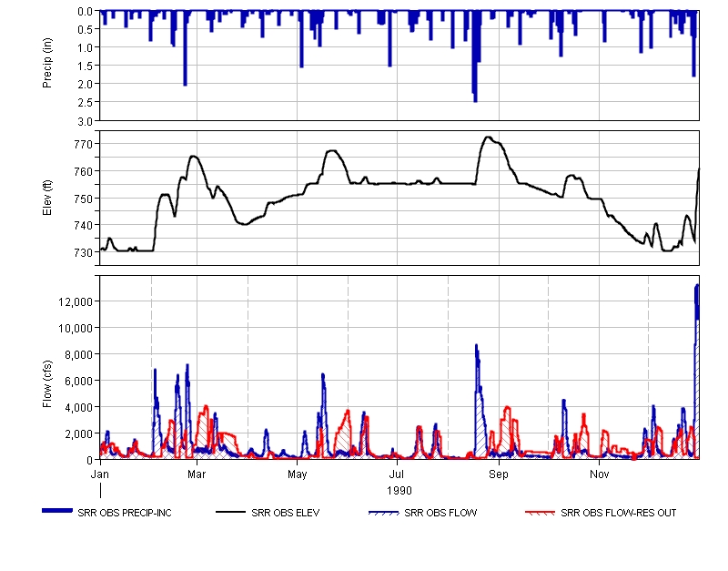Viewport: 728px width, 571px height.
Task: Click the late-December flow spike above 12,000
Action: (x=697, y=287)
